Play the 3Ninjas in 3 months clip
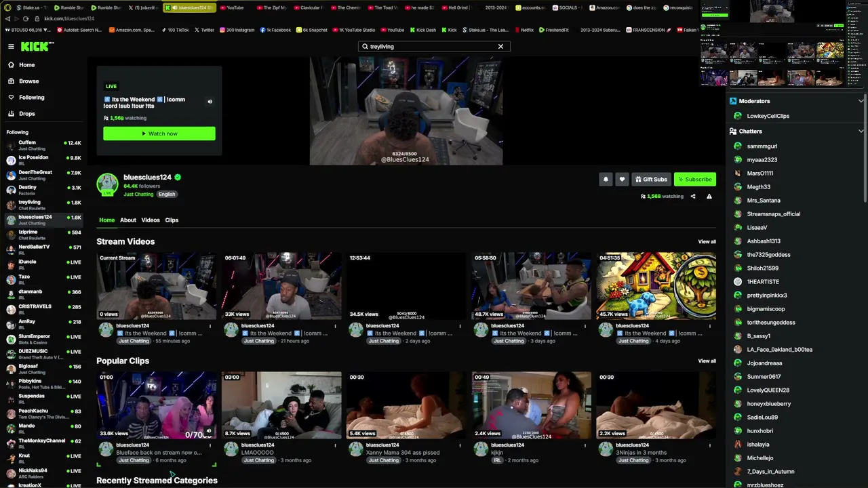 click(x=656, y=405)
